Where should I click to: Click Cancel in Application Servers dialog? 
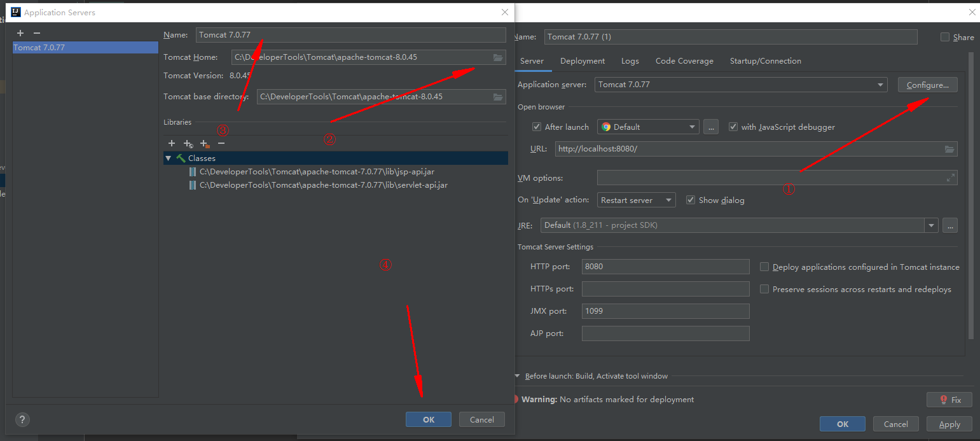click(x=481, y=419)
